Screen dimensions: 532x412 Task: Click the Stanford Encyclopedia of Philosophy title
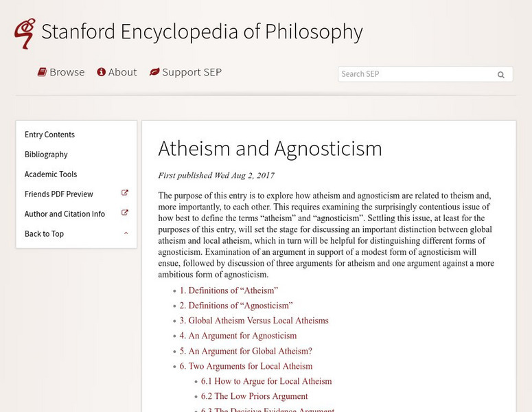point(203,32)
